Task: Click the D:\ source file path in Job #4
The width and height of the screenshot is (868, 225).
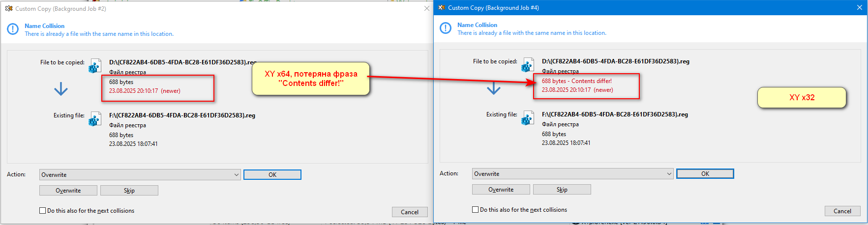Action: (616, 61)
